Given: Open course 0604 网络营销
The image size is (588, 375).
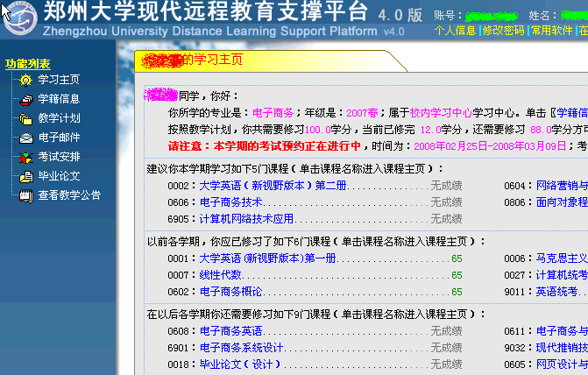Looking at the screenshot, I should point(562,185).
